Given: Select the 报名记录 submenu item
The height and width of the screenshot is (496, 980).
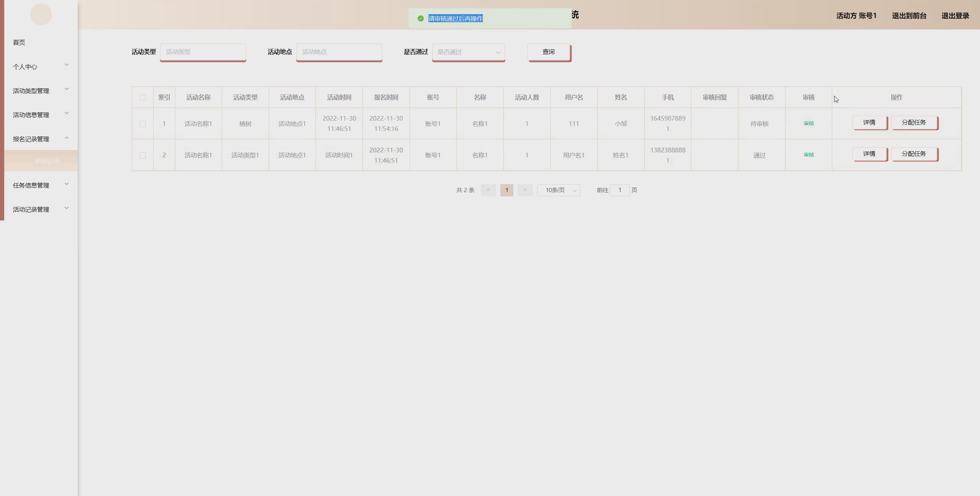Looking at the screenshot, I should pos(47,161).
